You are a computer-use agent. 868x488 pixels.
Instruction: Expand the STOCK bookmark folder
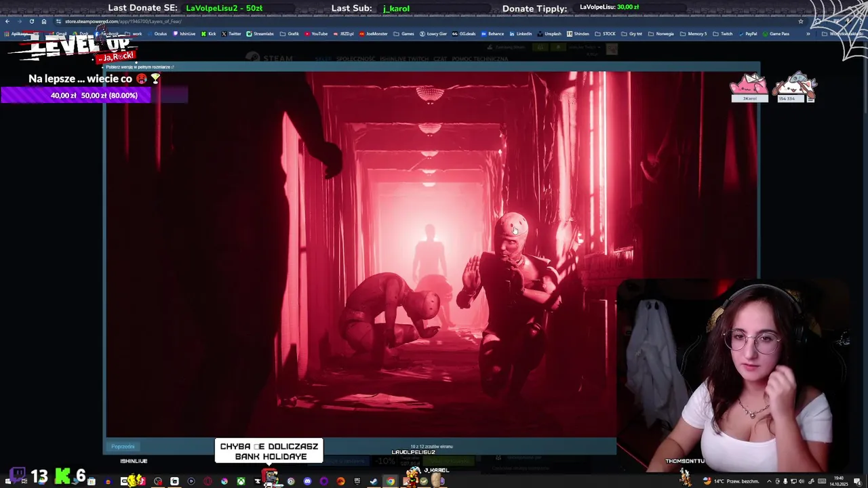point(606,34)
